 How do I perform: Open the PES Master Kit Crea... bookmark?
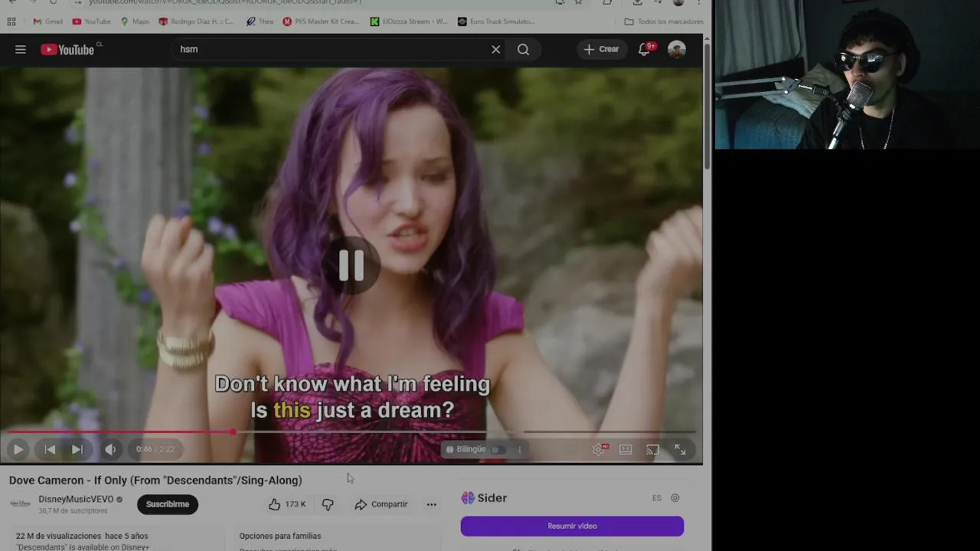[321, 21]
